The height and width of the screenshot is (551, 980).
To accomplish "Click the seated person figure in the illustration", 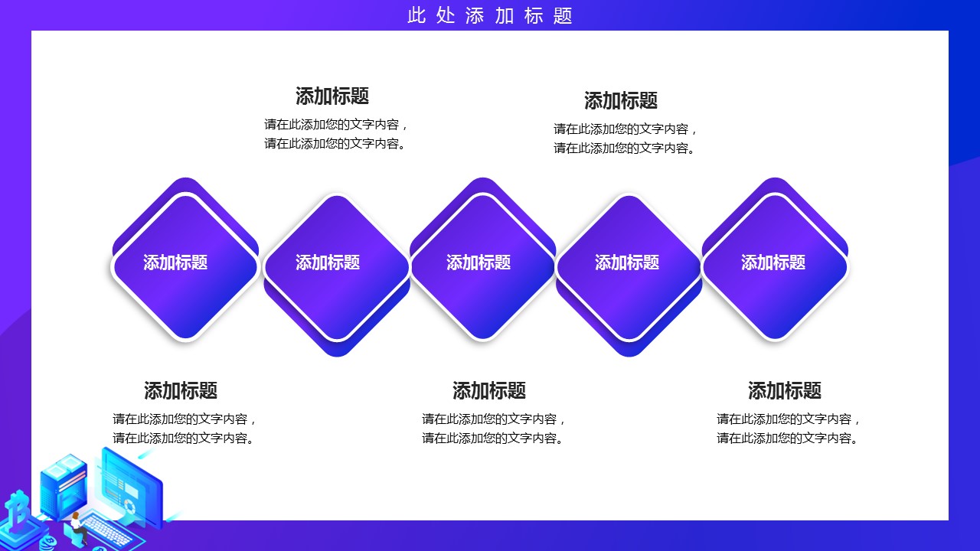I will [x=77, y=527].
